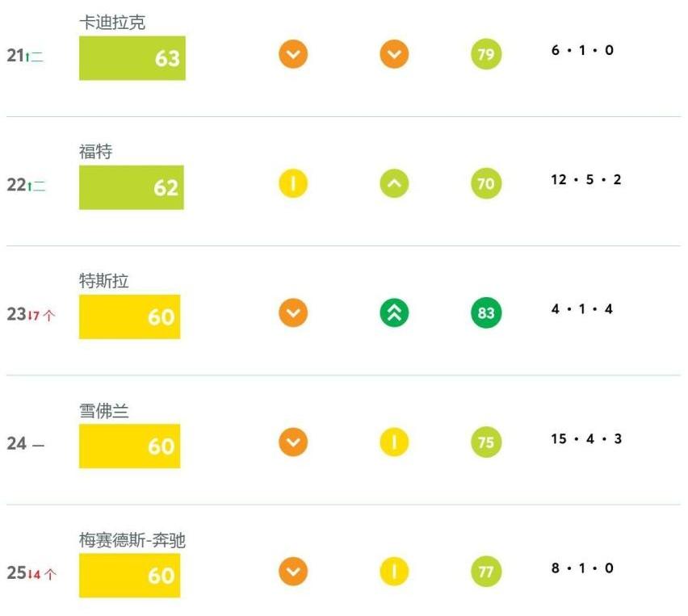This screenshot has height=616, width=688.
Task: Click the 70 score circle for 福特
Action: (x=486, y=183)
